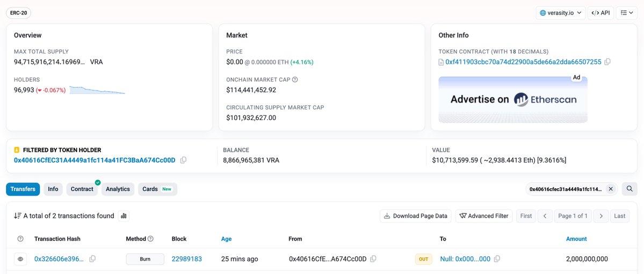The width and height of the screenshot is (644, 274).
Task: Switch to the Info tab
Action: point(53,189)
